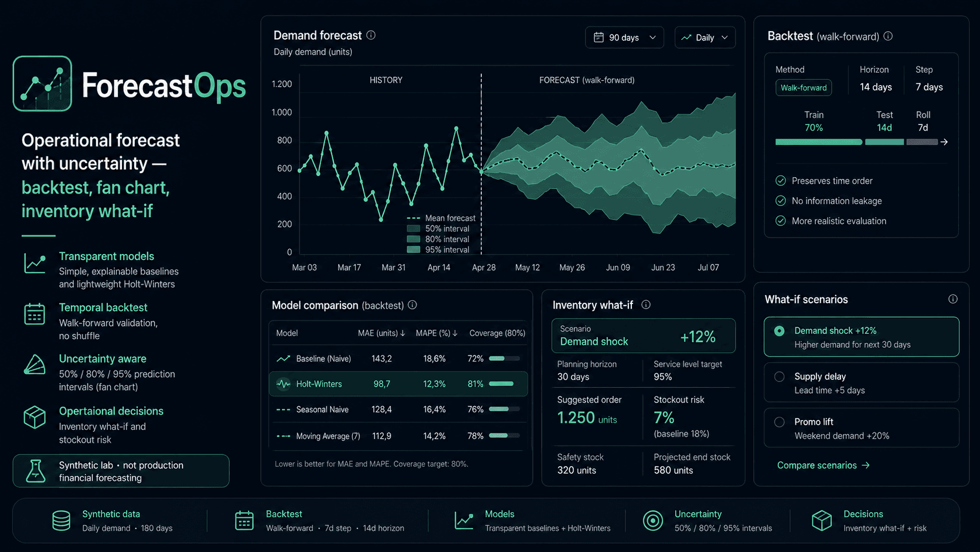The image size is (980, 552).
Task: Click the ForecastOps logo icon
Action: [42, 83]
